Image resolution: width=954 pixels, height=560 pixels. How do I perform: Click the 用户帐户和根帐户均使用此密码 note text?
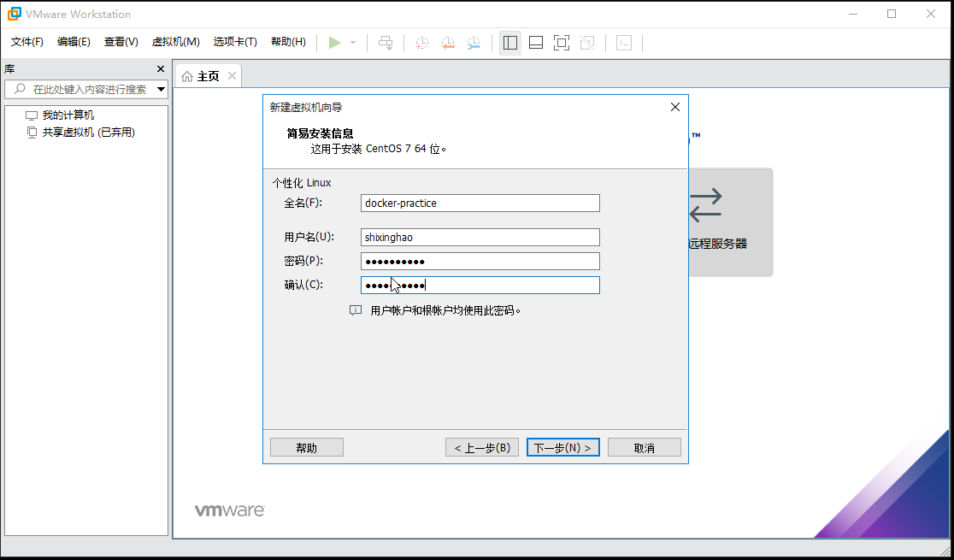446,310
